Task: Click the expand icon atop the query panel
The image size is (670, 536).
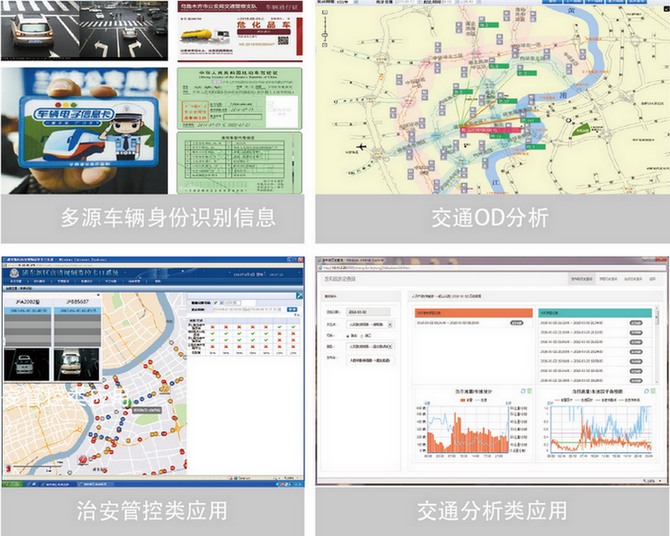Action: tap(299, 295)
